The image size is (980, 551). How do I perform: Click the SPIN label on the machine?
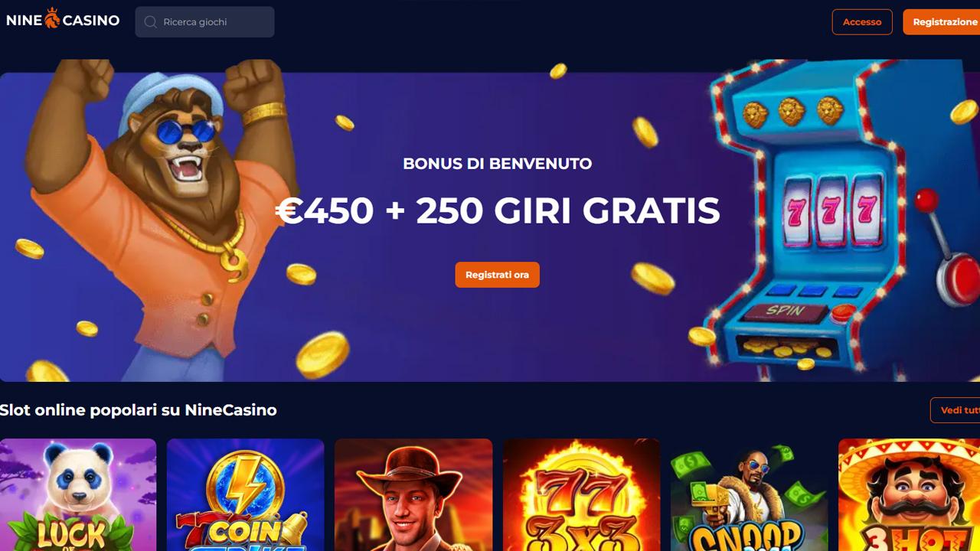pos(786,311)
